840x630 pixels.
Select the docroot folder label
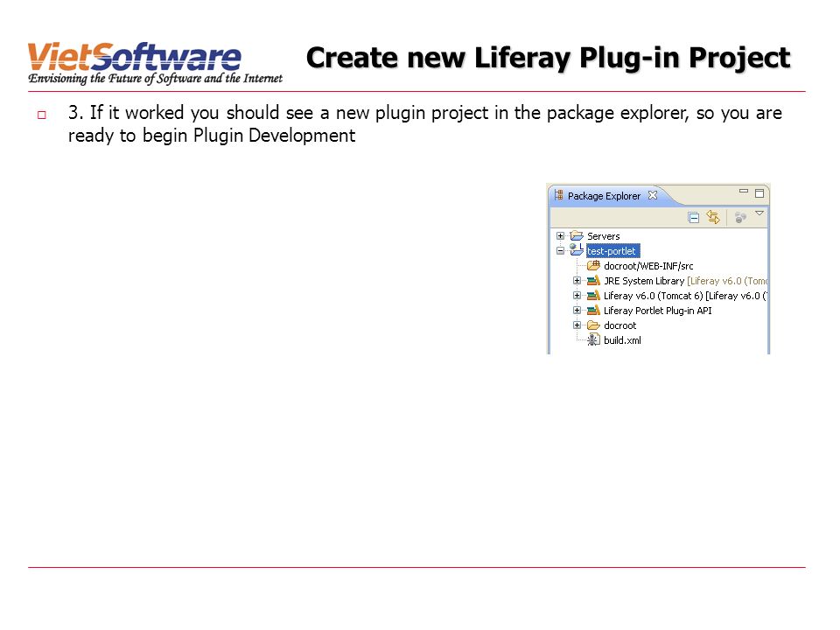(619, 325)
